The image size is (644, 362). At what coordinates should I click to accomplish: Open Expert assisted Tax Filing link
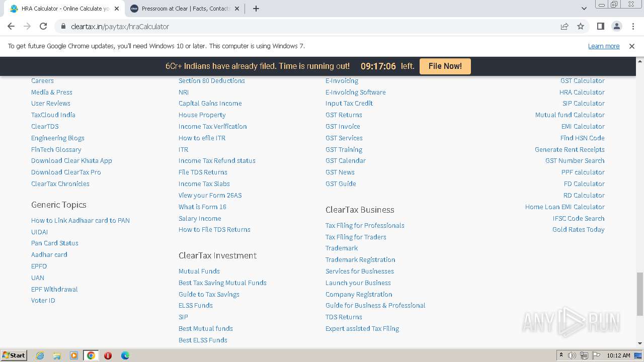tap(362, 328)
